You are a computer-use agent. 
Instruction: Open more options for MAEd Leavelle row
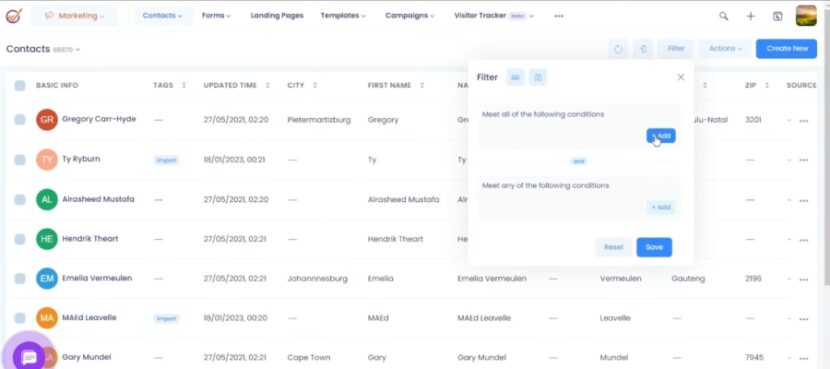[804, 319]
